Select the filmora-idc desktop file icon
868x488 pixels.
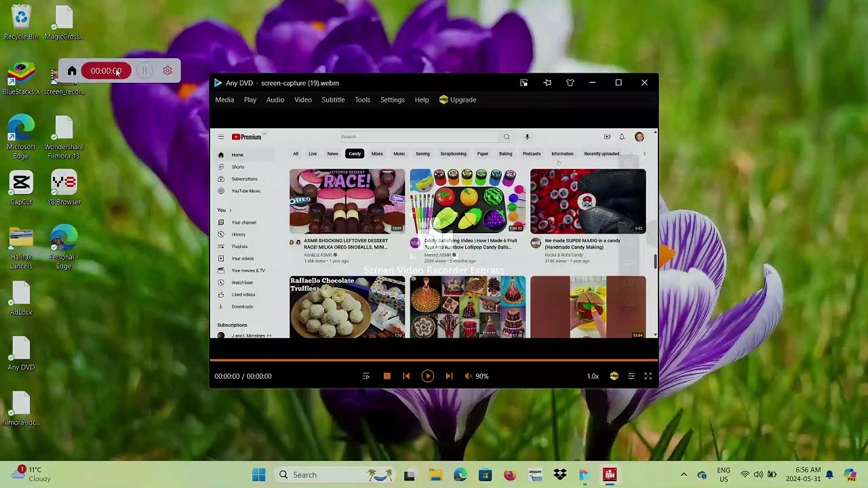[21, 409]
